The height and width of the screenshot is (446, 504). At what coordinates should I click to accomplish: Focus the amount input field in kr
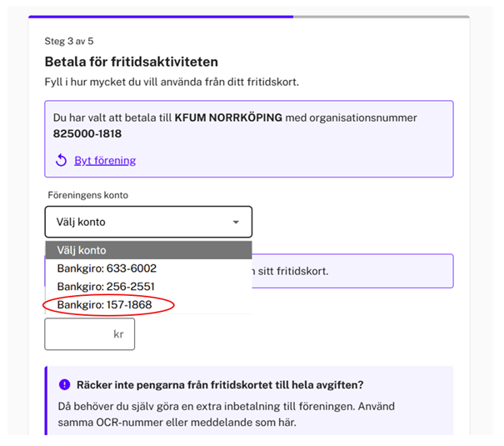tap(77, 333)
